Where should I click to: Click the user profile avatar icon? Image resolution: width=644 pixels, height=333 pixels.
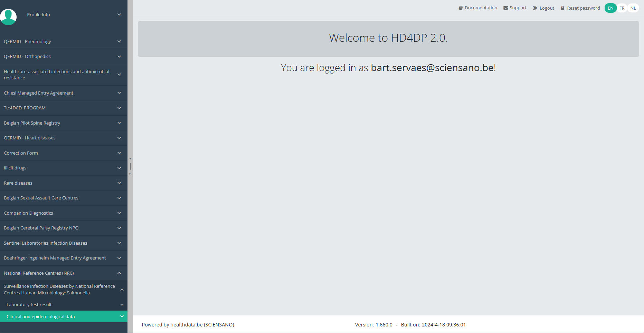point(8,17)
